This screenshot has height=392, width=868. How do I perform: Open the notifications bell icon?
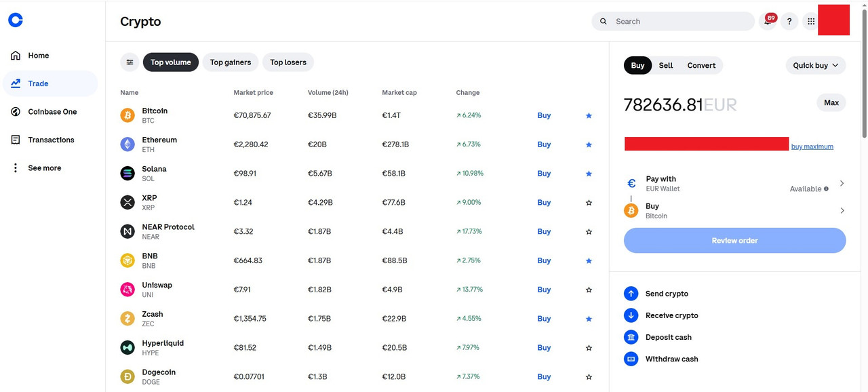pyautogui.click(x=768, y=21)
